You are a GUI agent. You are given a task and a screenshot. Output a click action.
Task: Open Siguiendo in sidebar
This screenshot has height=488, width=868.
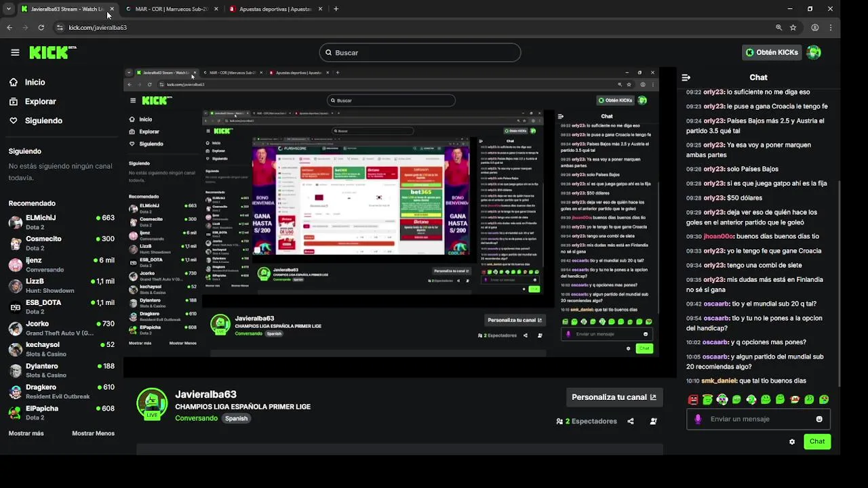[x=43, y=121]
